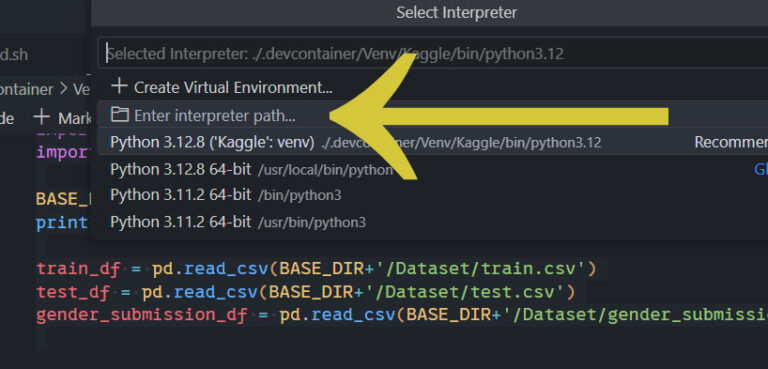Image resolution: width=768 pixels, height=369 pixels.
Task: Add a Markdown cell from notebook toolbar
Action: [x=62, y=118]
